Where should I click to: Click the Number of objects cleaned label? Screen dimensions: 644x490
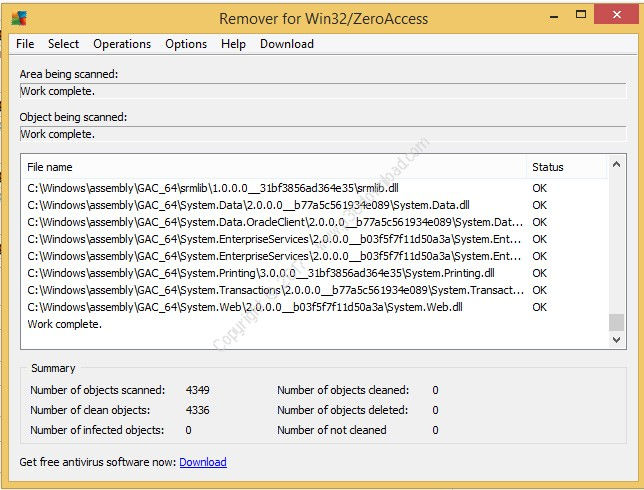point(343,390)
